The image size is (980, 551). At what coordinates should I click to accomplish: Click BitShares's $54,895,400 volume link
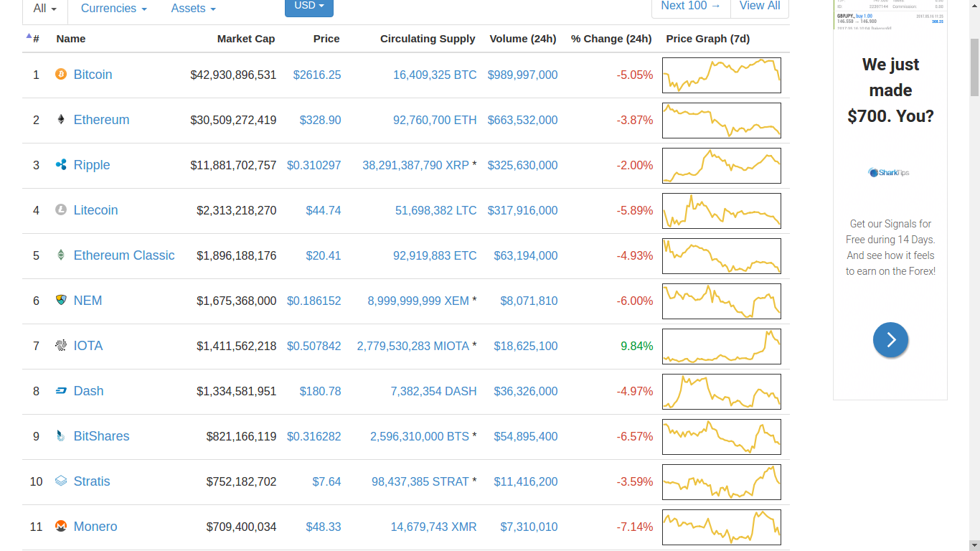pyautogui.click(x=526, y=436)
